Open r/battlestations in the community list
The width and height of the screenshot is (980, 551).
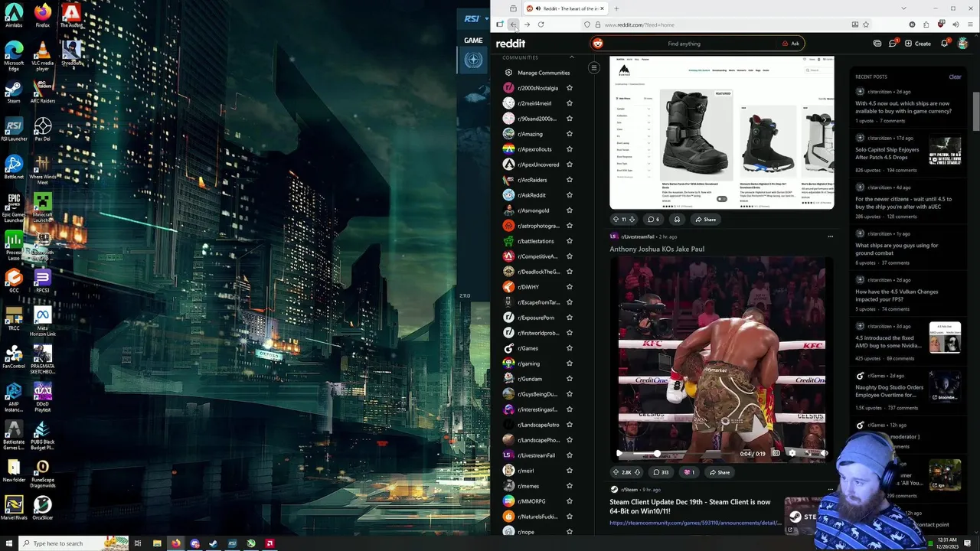click(535, 241)
